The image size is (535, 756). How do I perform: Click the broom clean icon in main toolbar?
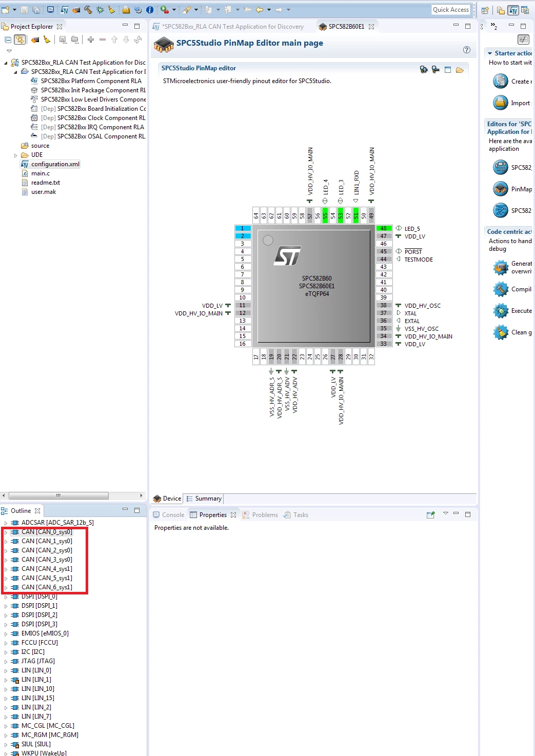pyautogui.click(x=111, y=10)
